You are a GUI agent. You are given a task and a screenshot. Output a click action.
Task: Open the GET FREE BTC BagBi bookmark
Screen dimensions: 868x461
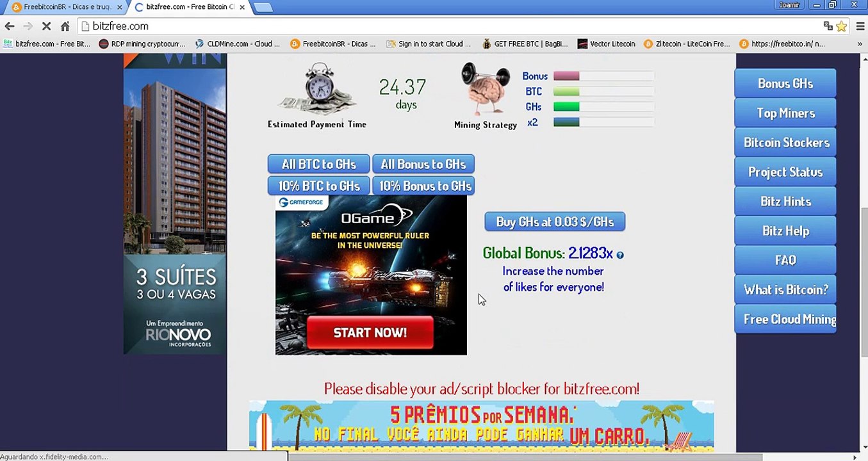coord(525,44)
